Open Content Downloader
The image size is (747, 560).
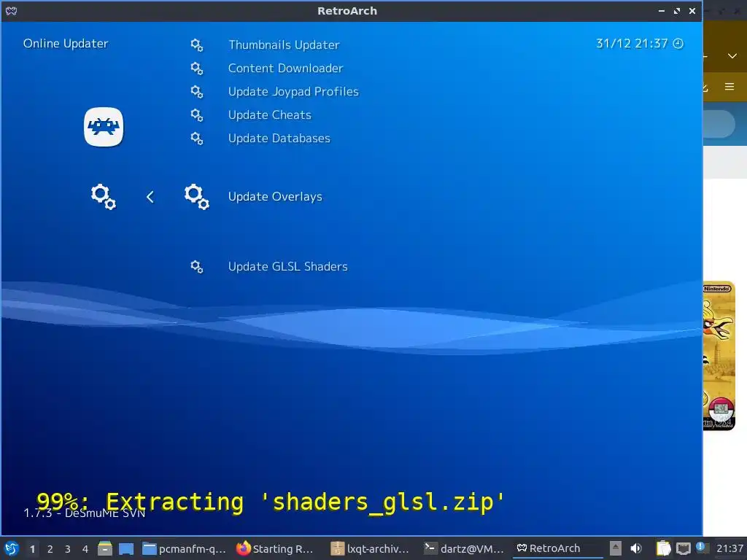(x=285, y=68)
